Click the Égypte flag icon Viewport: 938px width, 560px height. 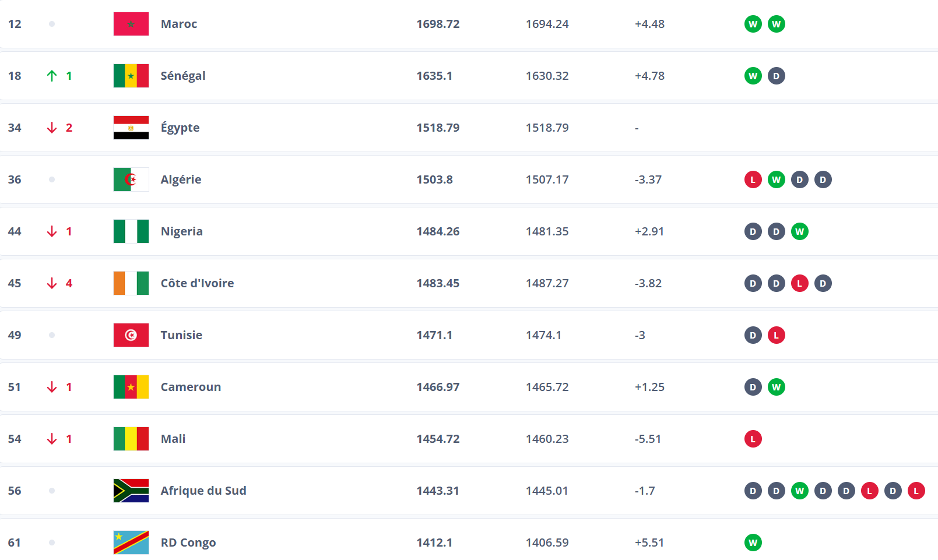[x=131, y=128]
